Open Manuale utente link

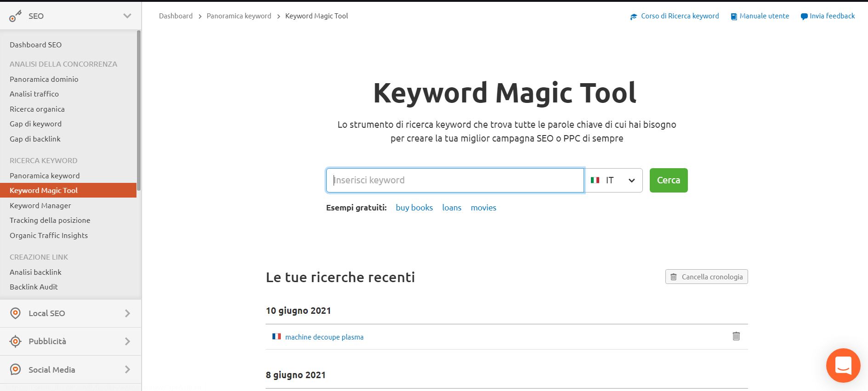764,16
